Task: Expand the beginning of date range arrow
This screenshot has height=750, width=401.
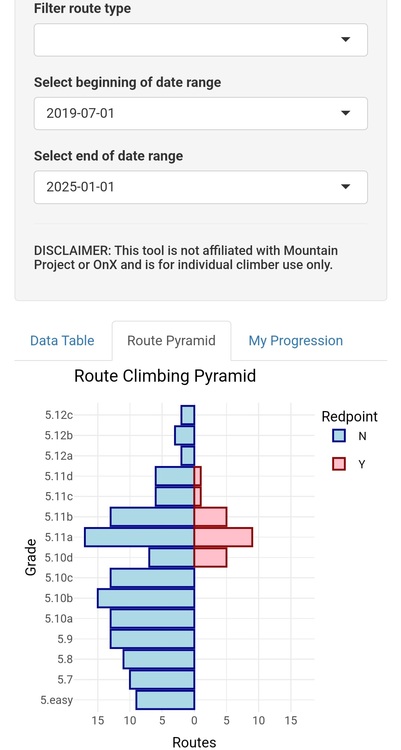Action: tap(345, 113)
